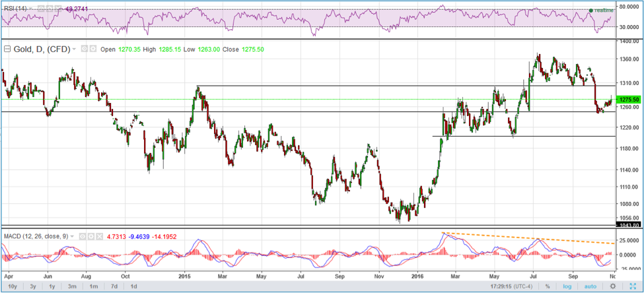Open chart properties gear at bottom right
Viewport: 644px width, 293px height.
point(614,286)
